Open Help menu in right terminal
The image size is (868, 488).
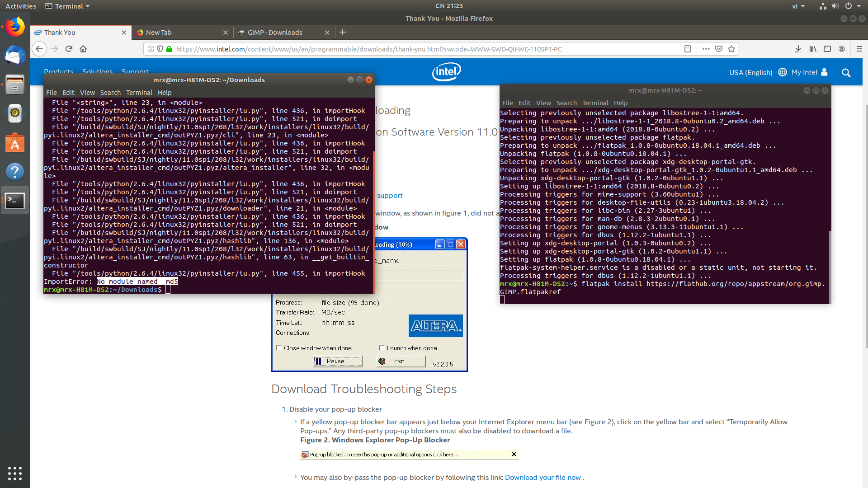click(x=621, y=103)
